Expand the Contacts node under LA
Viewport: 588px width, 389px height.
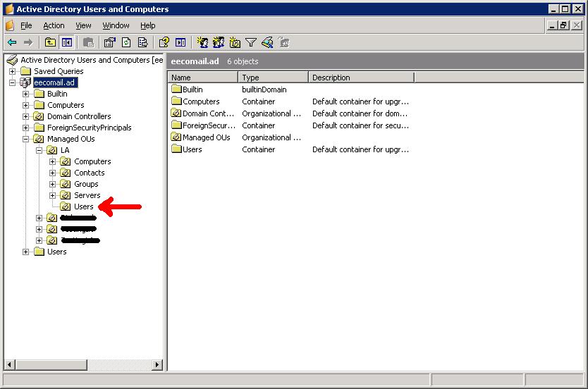point(52,173)
